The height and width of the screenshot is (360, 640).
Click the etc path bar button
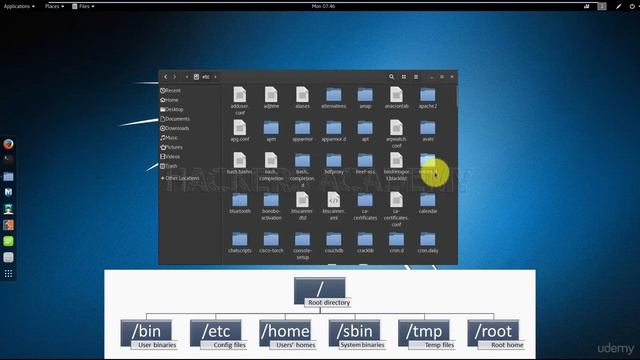202,77
